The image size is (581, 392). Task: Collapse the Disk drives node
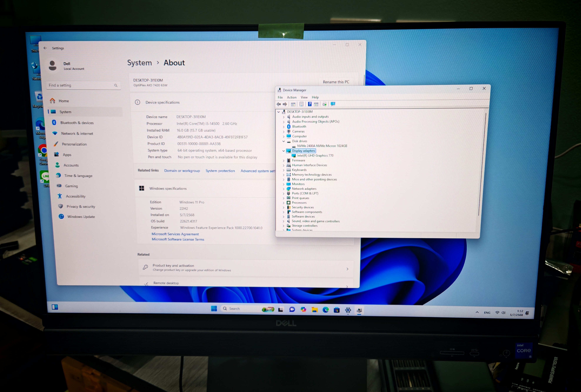coord(284,141)
